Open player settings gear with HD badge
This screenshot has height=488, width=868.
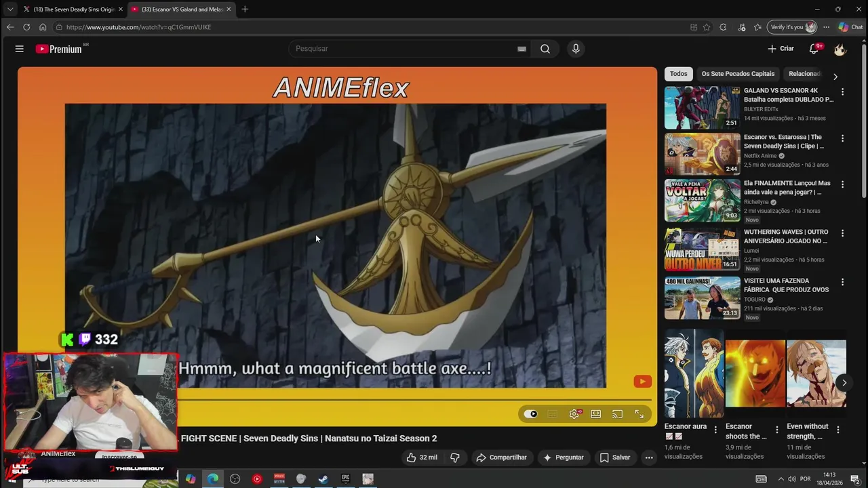point(574,414)
